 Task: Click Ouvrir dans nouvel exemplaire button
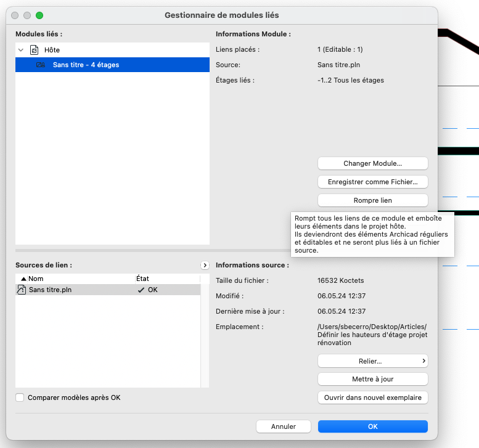coord(373,397)
